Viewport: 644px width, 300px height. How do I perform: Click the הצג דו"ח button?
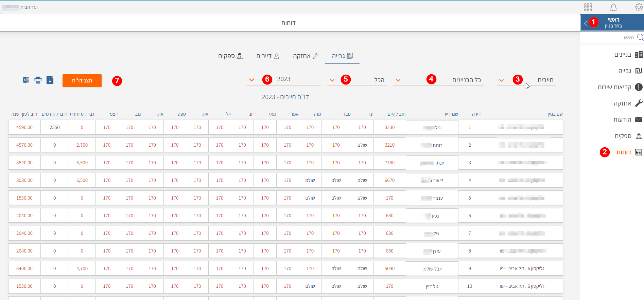[x=82, y=80]
